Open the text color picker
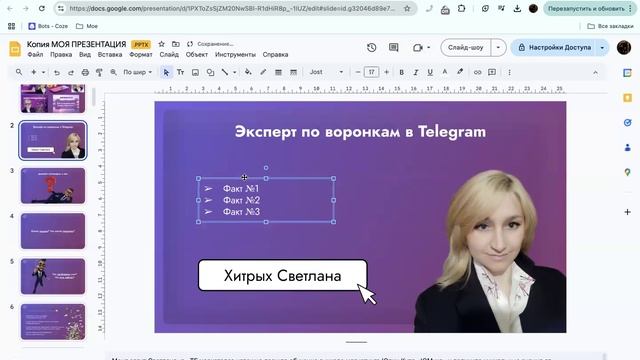 pyautogui.click(x=444, y=72)
